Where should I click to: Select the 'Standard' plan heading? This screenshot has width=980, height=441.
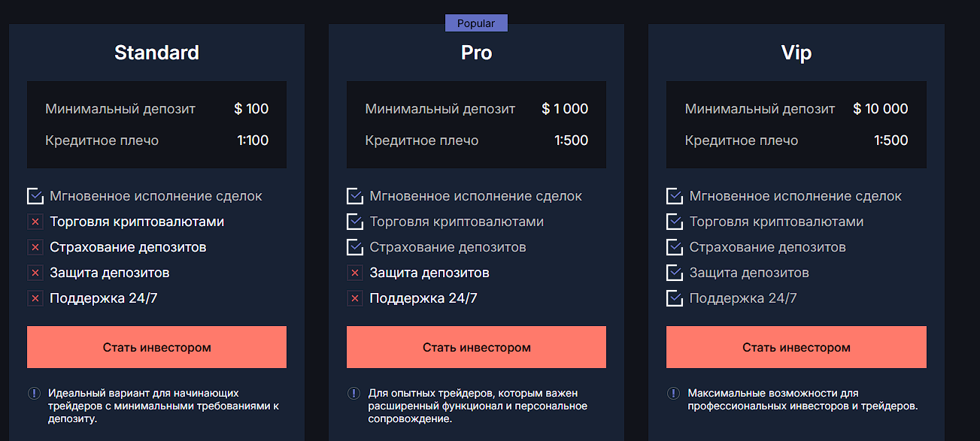click(156, 53)
